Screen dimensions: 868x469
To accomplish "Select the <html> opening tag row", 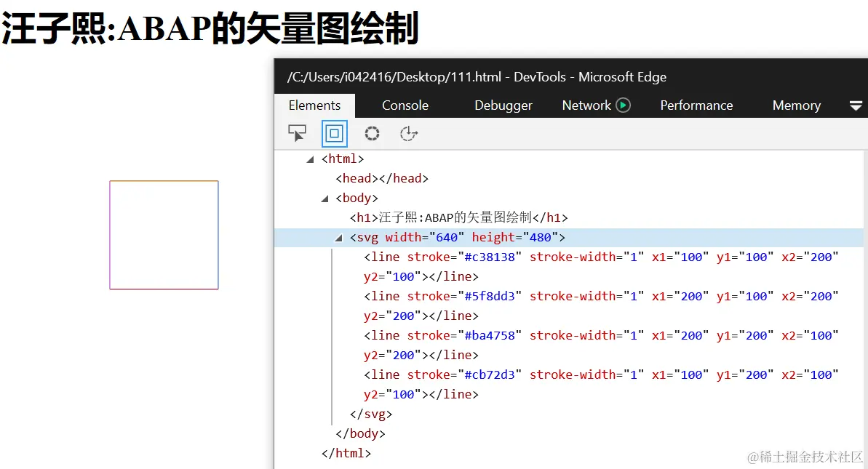I will (343, 159).
